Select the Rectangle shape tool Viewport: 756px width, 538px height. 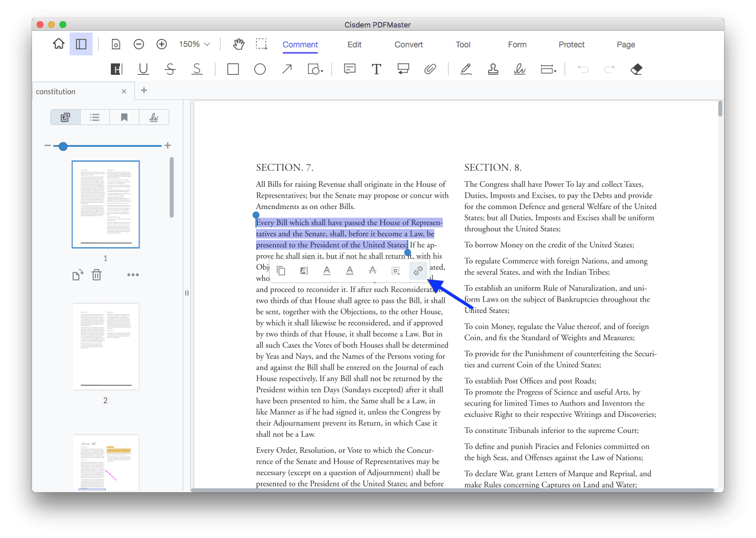(233, 69)
